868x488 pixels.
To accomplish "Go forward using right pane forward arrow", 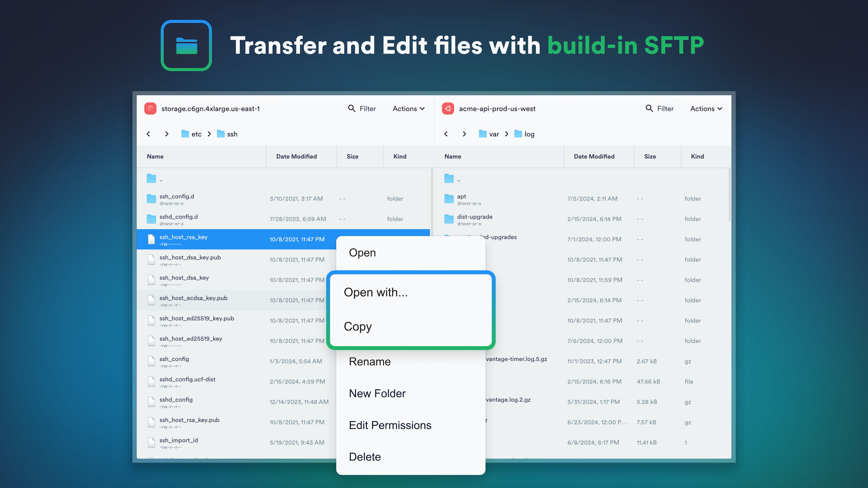I will point(464,134).
